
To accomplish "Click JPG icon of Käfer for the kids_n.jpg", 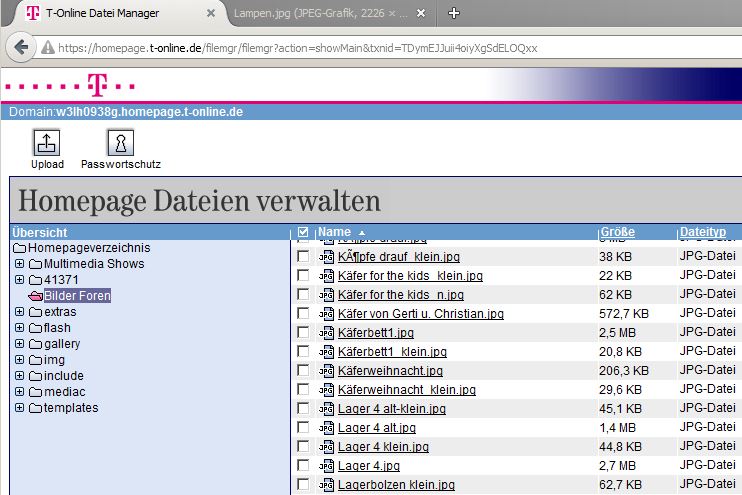I will click(327, 295).
